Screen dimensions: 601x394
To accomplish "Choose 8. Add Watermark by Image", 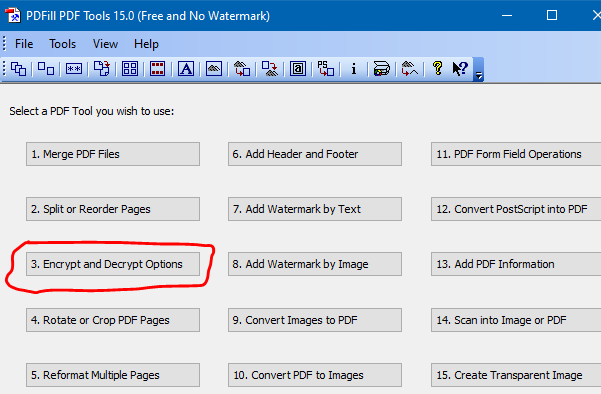I will coord(315,264).
